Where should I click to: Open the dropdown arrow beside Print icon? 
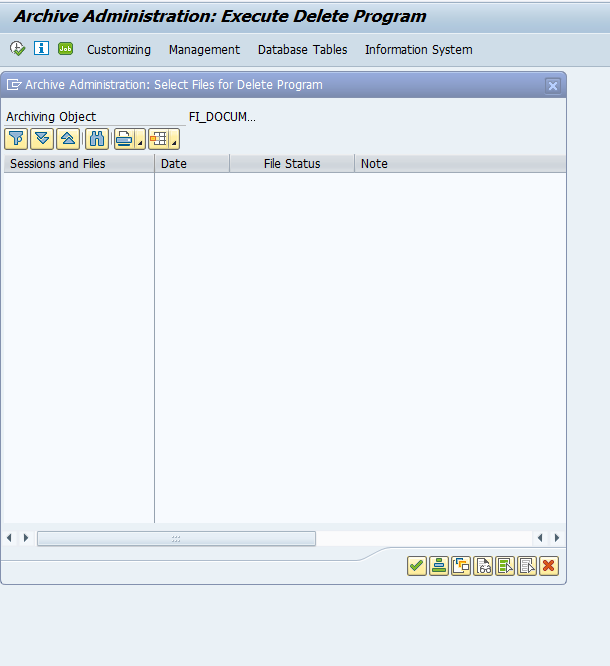click(141, 139)
